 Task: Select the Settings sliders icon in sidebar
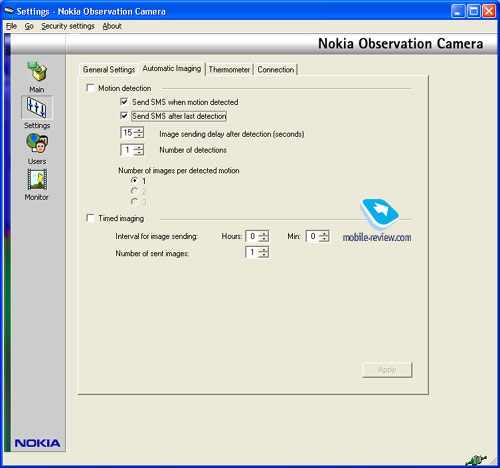[37, 107]
